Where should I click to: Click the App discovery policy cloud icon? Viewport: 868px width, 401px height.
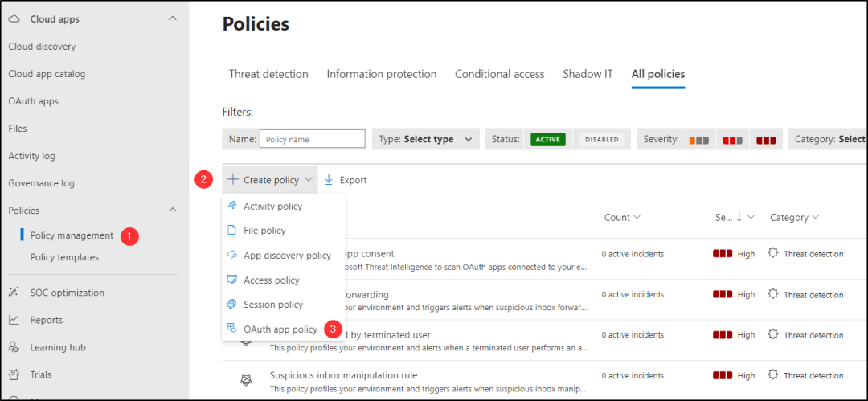coord(232,255)
